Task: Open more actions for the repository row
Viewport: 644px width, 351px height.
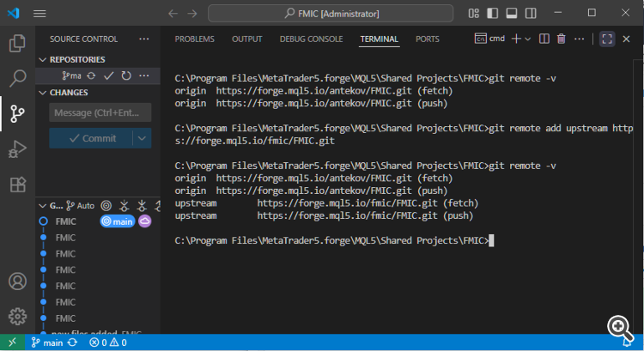Action: point(143,76)
